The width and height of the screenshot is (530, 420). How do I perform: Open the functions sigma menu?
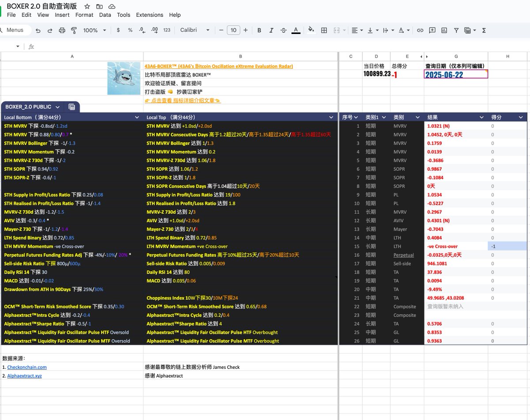tap(484, 30)
